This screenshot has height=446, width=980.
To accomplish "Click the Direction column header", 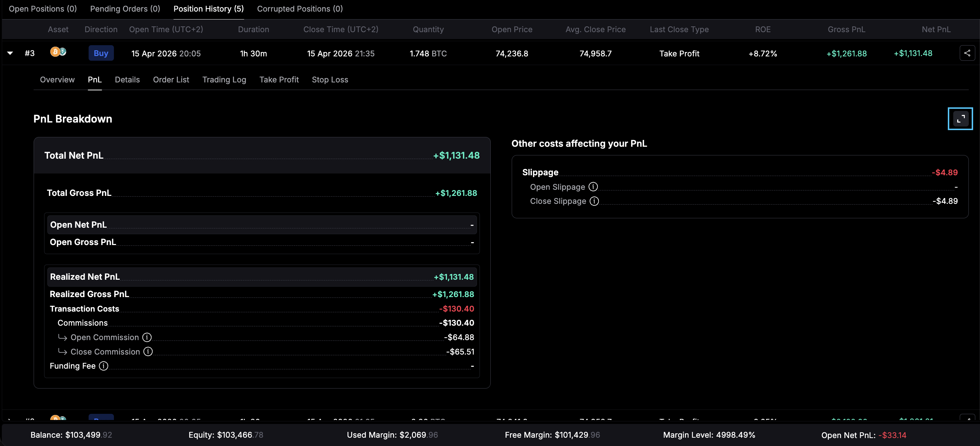I will click(x=101, y=29).
